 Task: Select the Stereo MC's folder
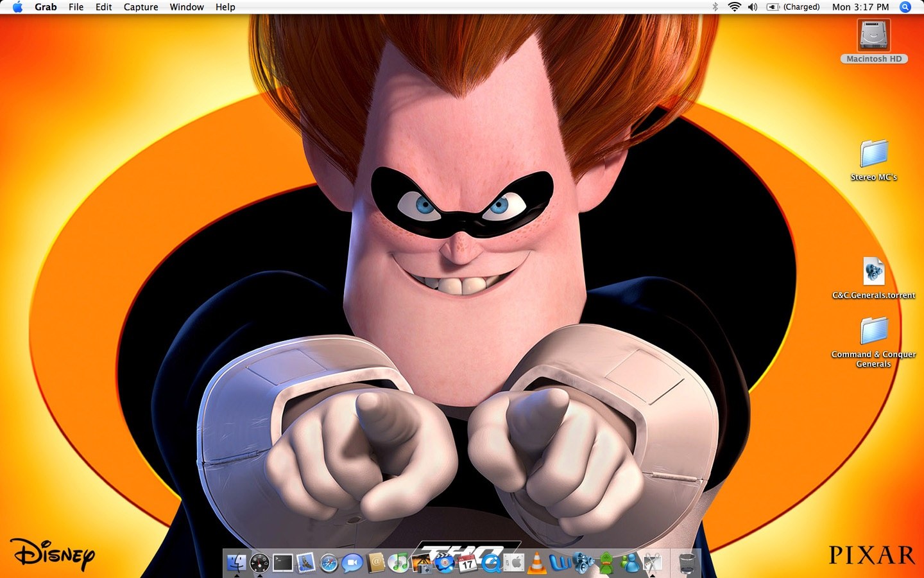[x=874, y=159]
